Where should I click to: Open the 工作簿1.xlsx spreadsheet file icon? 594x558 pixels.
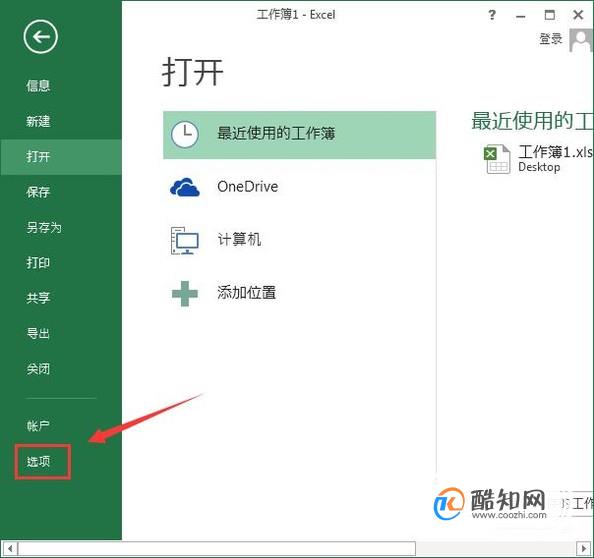pyautogui.click(x=497, y=159)
